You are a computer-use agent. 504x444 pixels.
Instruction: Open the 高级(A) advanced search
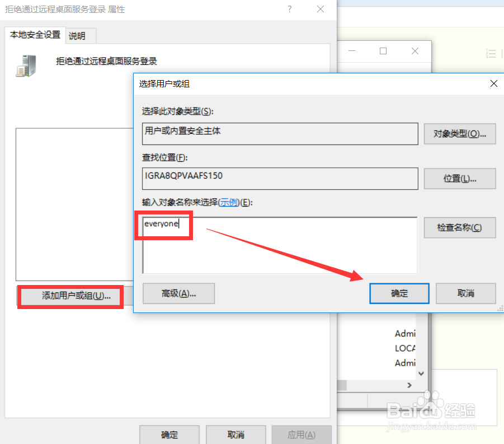178,293
